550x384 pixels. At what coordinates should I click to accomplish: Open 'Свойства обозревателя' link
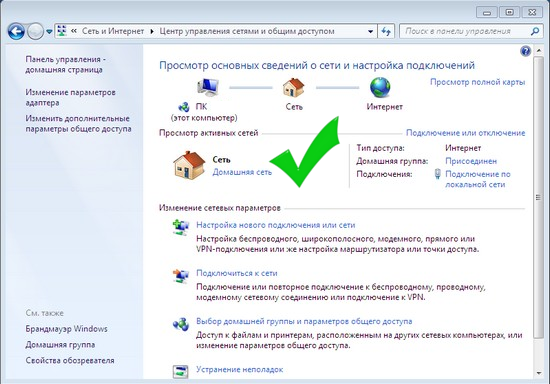pyautogui.click(x=70, y=360)
